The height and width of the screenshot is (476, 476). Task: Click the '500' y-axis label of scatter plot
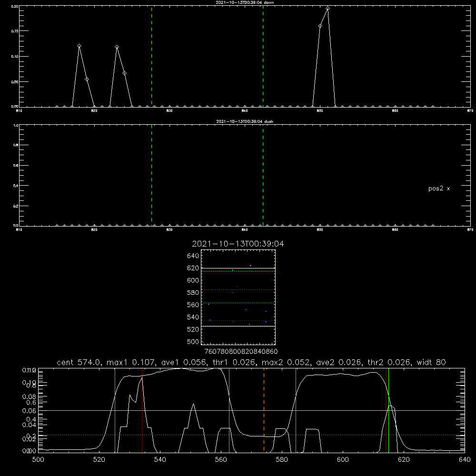[x=193, y=342]
